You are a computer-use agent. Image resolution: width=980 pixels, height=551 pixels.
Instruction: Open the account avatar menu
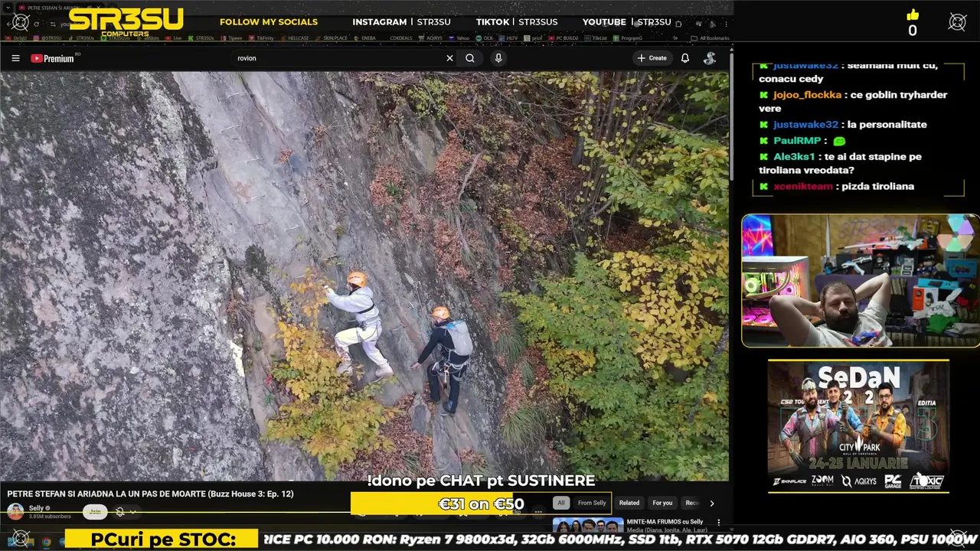coord(710,58)
